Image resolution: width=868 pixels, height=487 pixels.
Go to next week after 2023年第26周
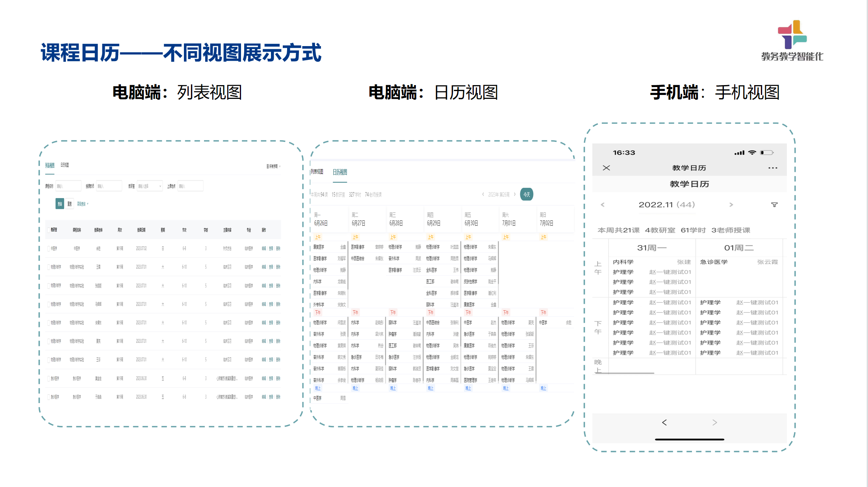pyautogui.click(x=514, y=194)
